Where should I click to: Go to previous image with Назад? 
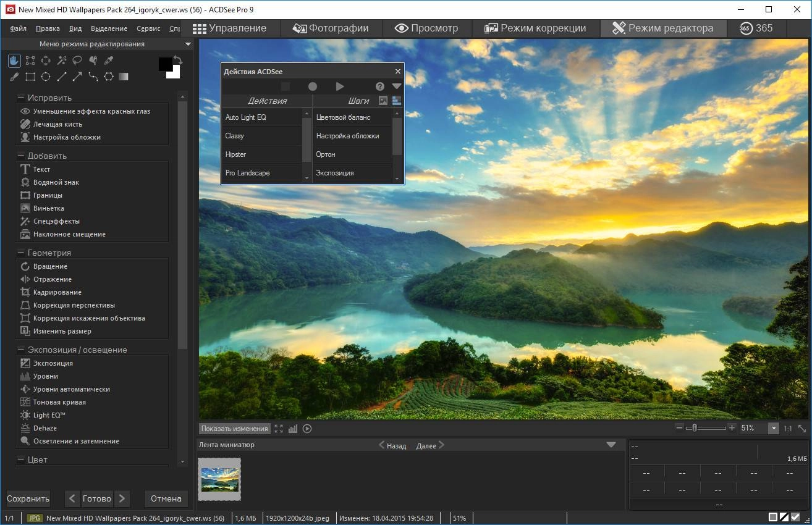click(x=392, y=445)
